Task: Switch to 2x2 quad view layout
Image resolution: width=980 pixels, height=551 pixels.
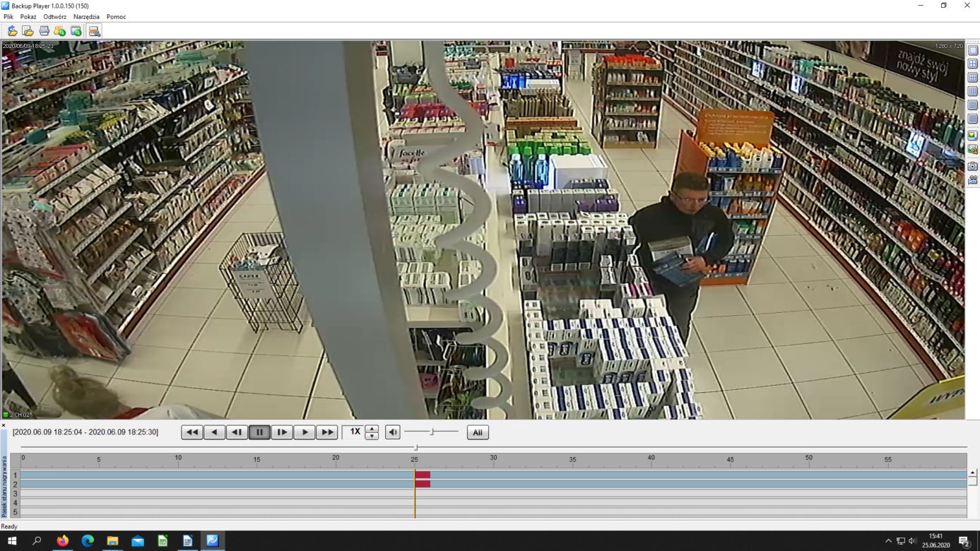Action: pos(973,64)
